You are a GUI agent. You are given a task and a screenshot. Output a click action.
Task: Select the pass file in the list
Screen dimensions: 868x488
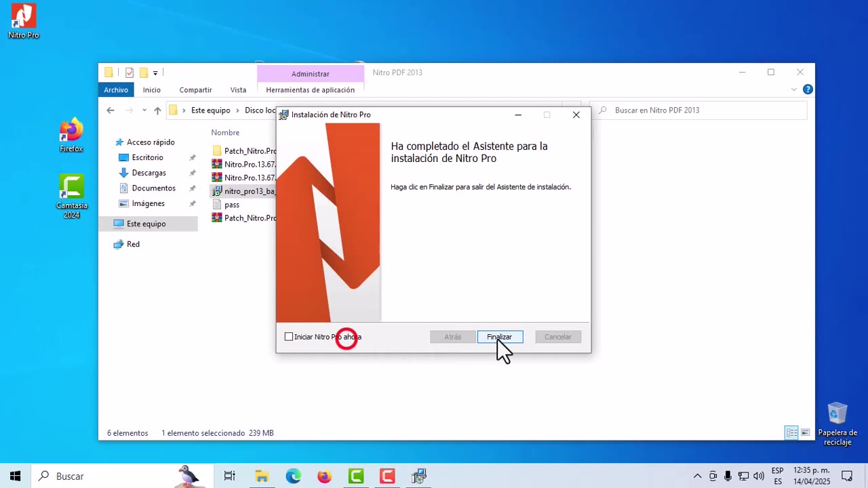232,205
